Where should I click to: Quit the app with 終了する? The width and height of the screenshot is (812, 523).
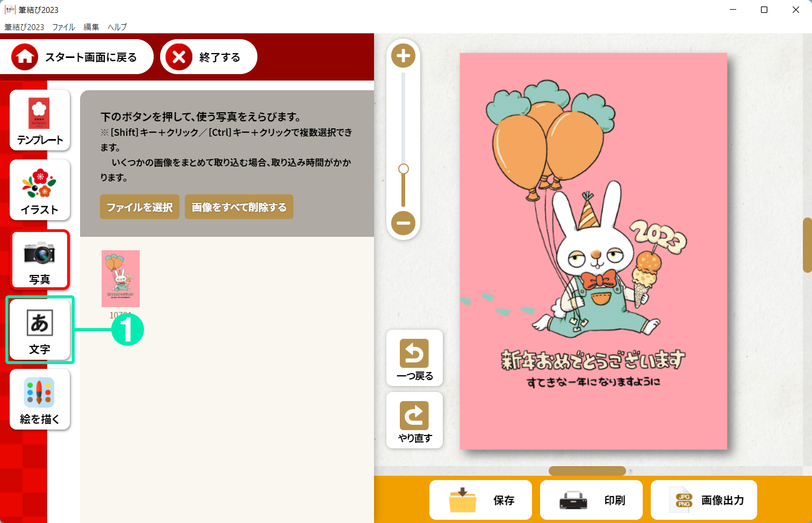click(x=209, y=57)
